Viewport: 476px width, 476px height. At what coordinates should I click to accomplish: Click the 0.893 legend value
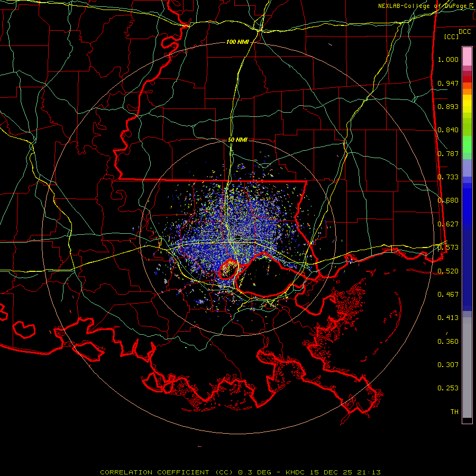pos(448,106)
